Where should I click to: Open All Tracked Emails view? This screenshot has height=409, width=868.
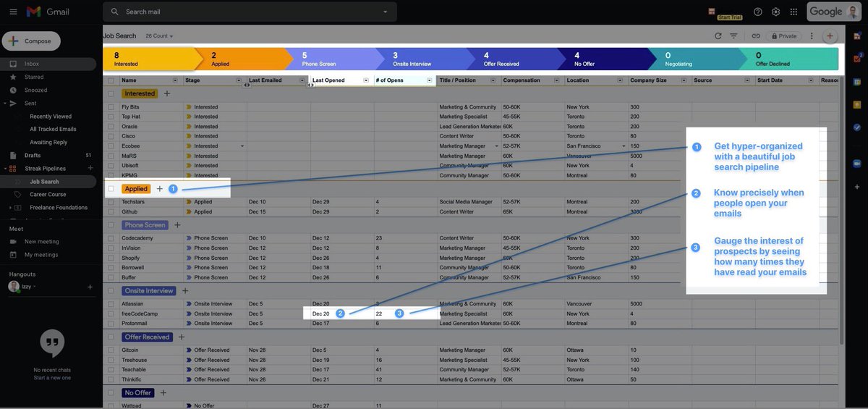pyautogui.click(x=53, y=129)
